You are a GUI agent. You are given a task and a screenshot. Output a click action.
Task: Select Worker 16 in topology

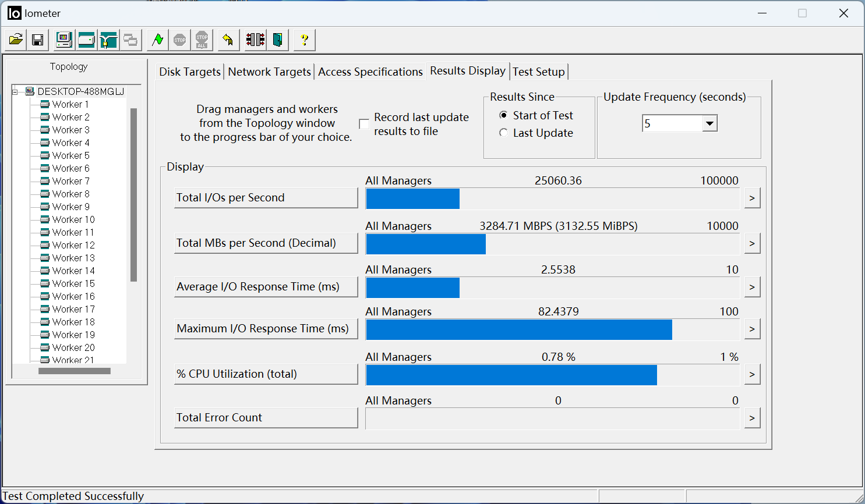pyautogui.click(x=73, y=296)
